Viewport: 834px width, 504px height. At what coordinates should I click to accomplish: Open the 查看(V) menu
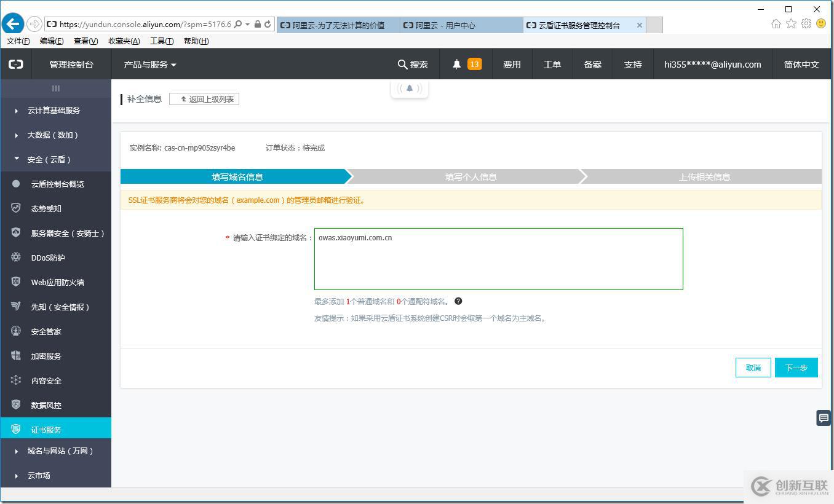[x=85, y=41]
